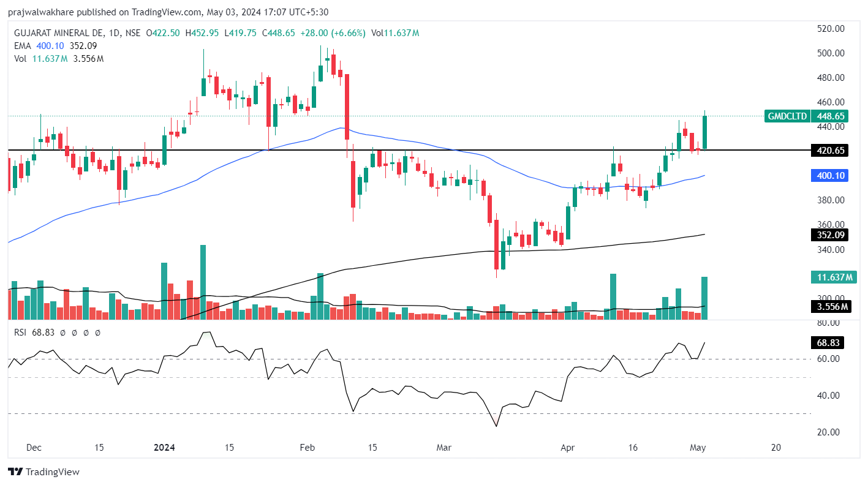Click the EMA indicator legend label
Screen dimensions: 868x485
tap(23, 46)
